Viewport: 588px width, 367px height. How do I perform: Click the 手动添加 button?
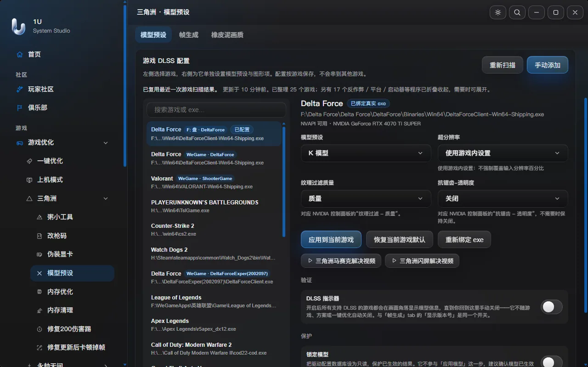[548, 65]
